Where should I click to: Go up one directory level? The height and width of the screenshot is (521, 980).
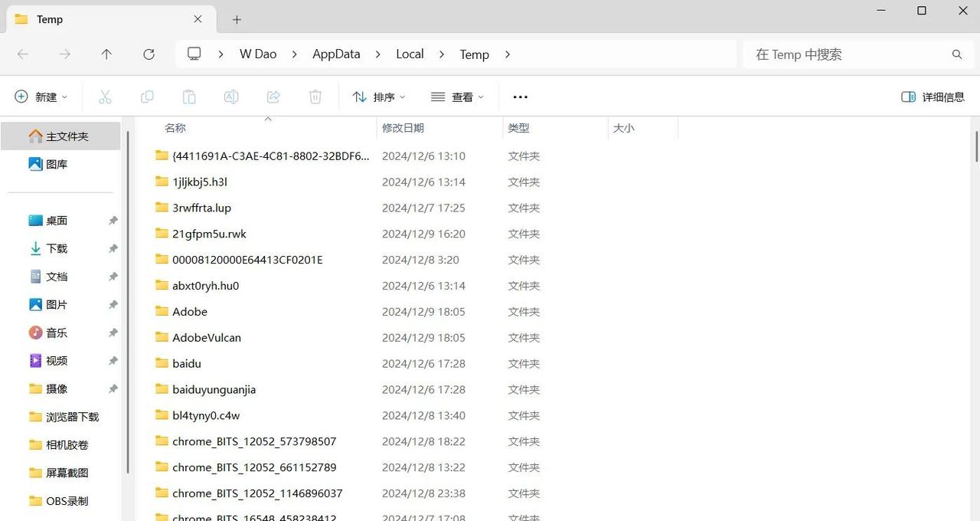coord(106,54)
